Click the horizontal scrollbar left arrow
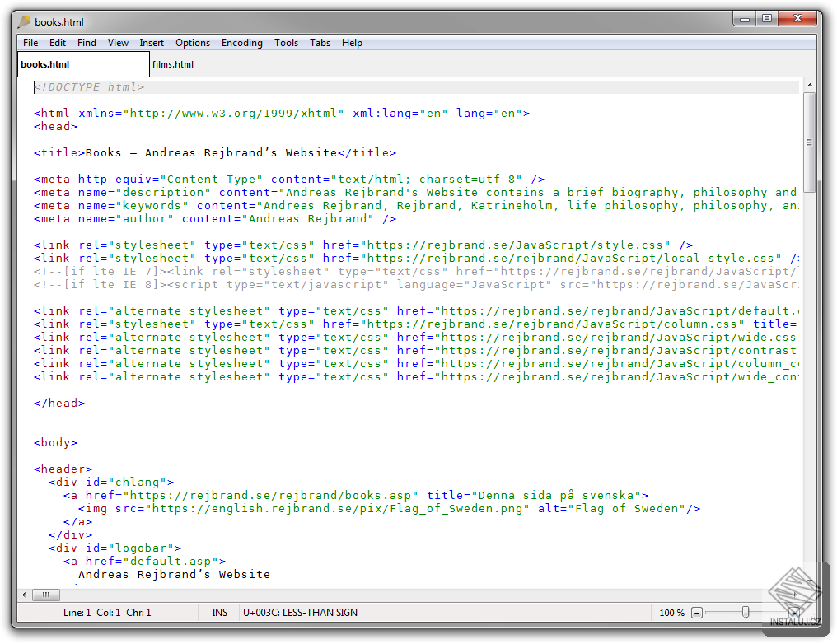 pos(25,595)
